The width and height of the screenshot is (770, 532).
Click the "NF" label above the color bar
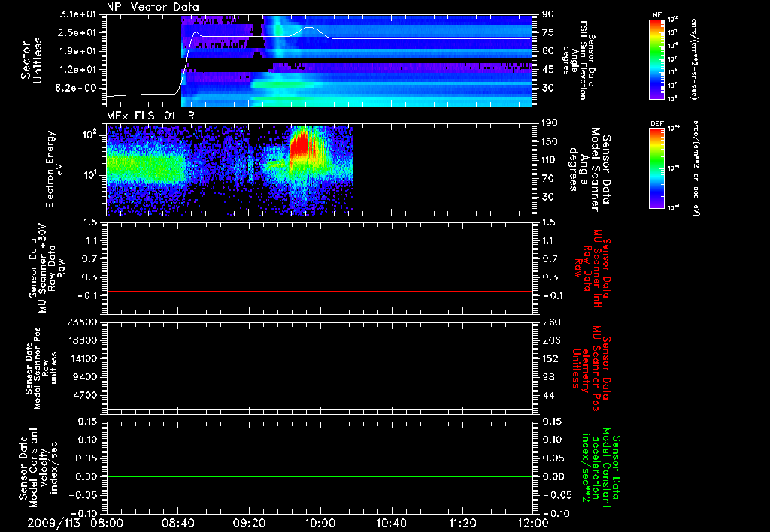(656, 15)
